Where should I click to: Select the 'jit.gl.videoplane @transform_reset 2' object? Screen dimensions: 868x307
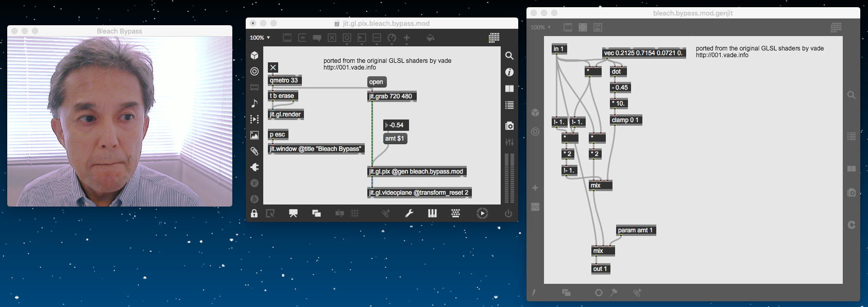[419, 193]
